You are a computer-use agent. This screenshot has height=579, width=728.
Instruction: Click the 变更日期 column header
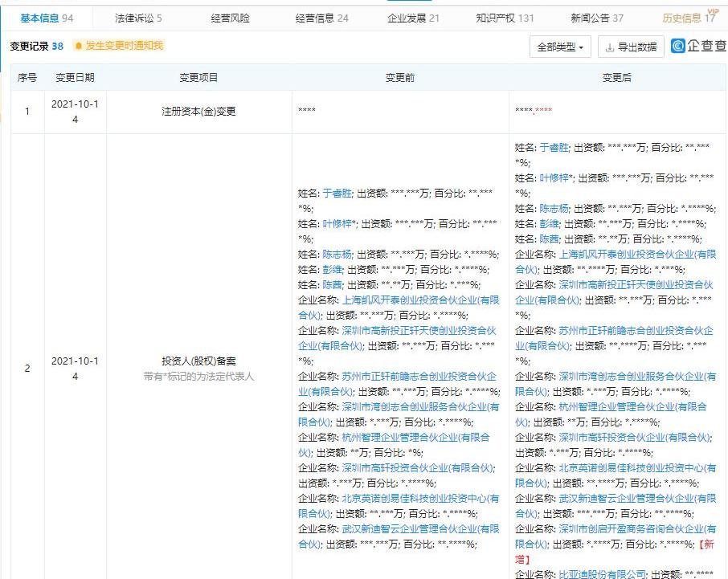pos(75,77)
